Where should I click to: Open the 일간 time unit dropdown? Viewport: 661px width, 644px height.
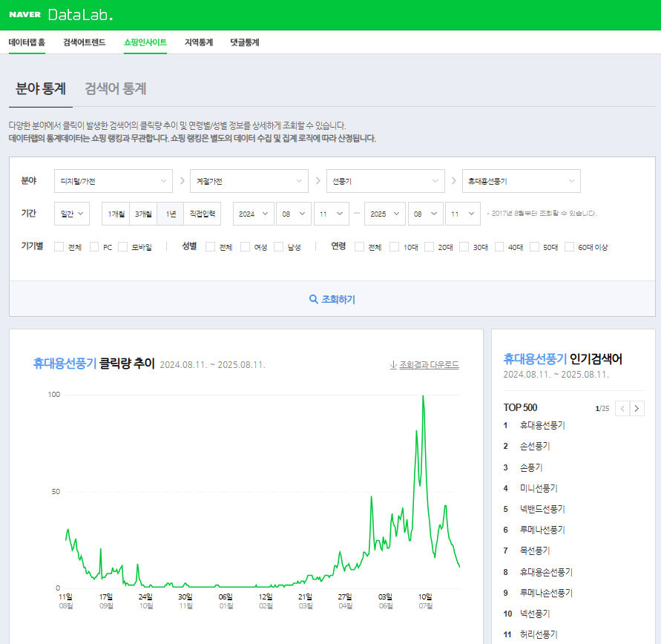pyautogui.click(x=71, y=213)
